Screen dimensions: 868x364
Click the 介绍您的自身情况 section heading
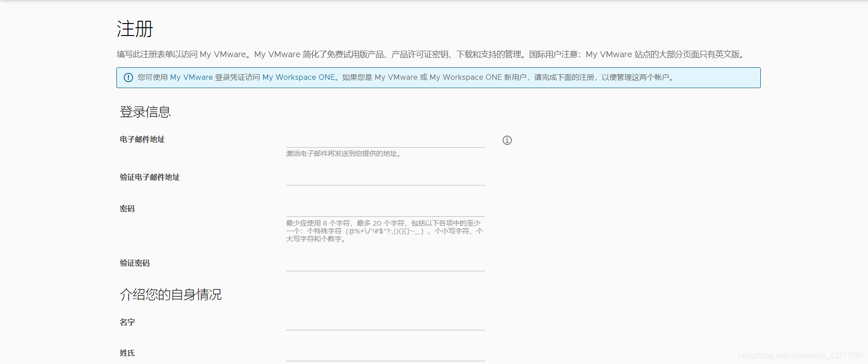pyautogui.click(x=171, y=294)
